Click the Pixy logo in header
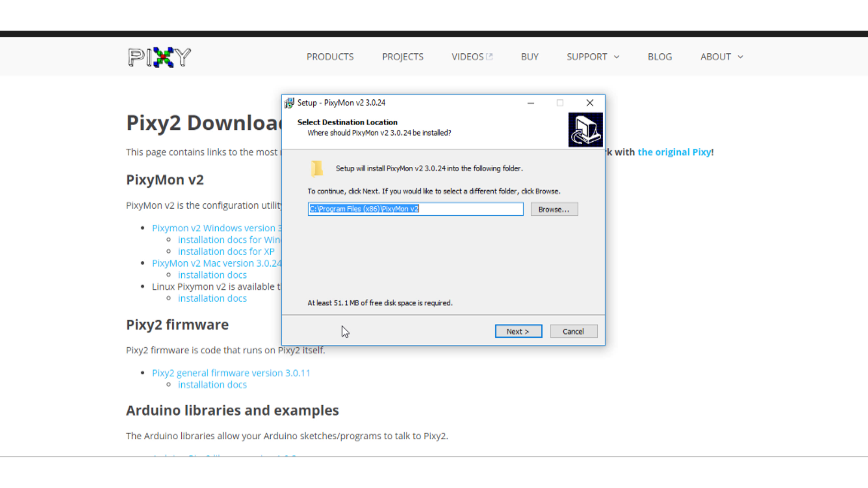This screenshot has height=488, width=868. coord(159,57)
